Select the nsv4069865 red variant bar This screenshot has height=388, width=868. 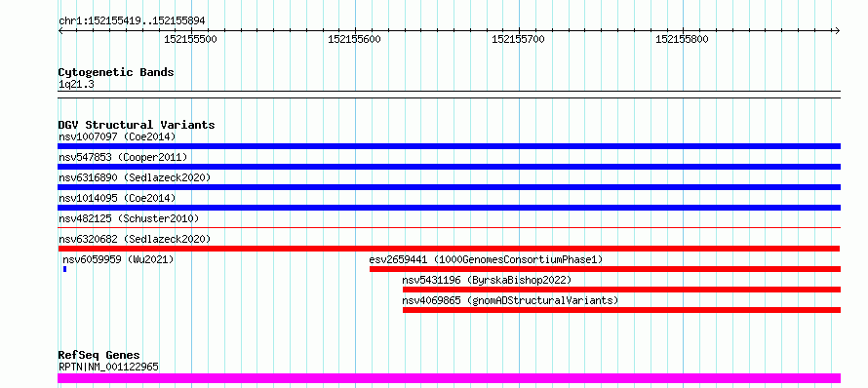(x=621, y=310)
